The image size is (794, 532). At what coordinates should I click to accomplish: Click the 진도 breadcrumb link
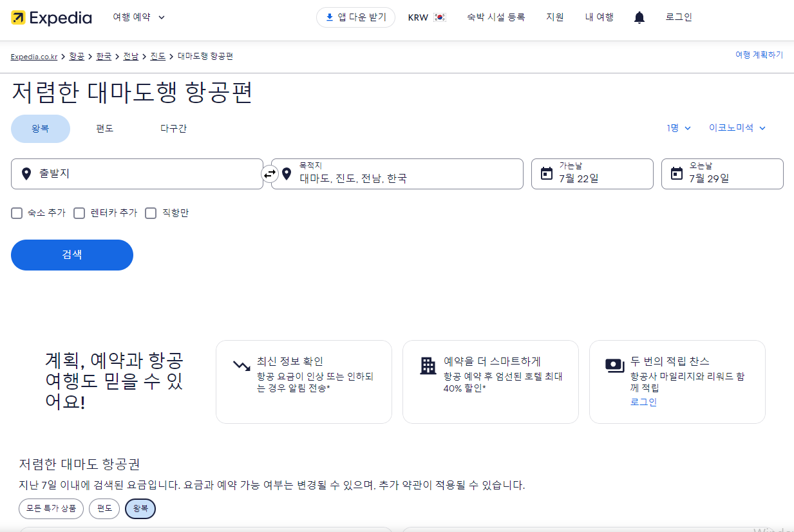click(x=158, y=57)
